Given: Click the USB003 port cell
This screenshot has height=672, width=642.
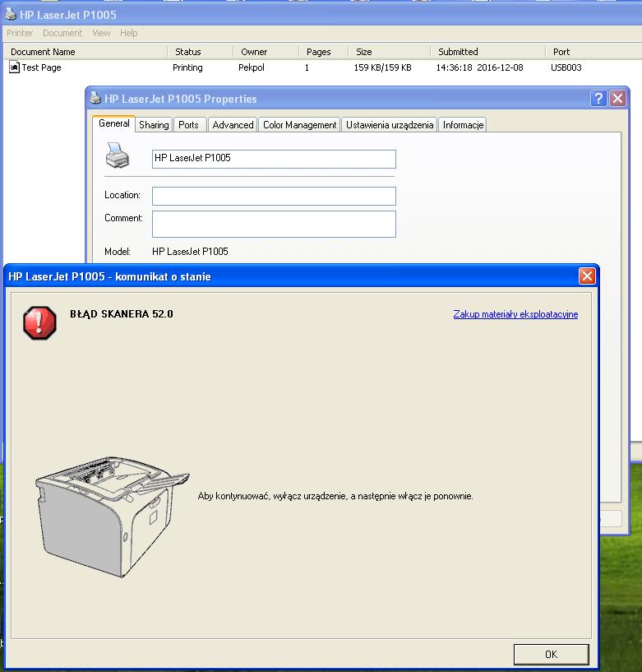Looking at the screenshot, I should pos(566,67).
